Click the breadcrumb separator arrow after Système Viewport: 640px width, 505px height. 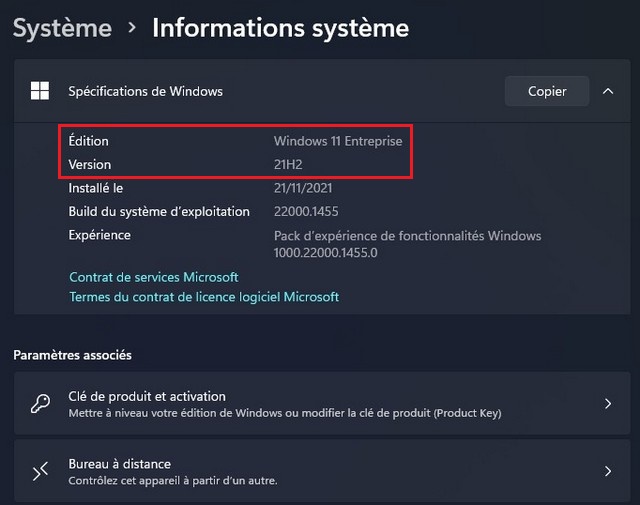(x=131, y=28)
